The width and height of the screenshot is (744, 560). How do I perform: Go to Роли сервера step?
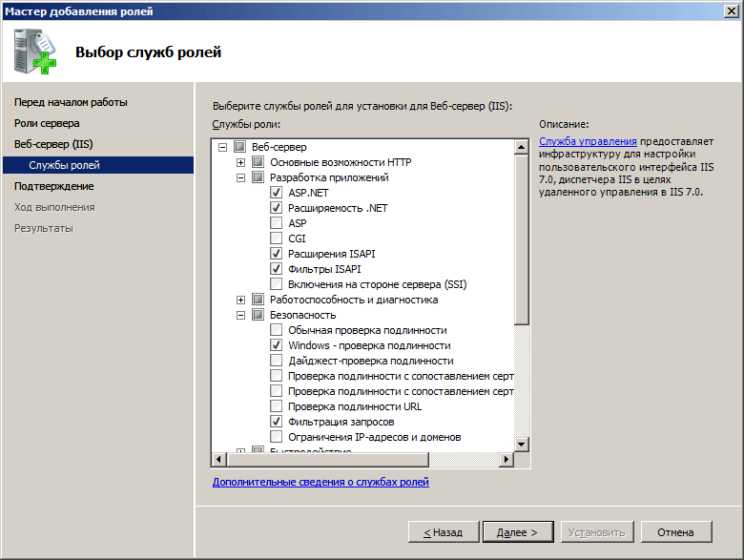coord(47,123)
